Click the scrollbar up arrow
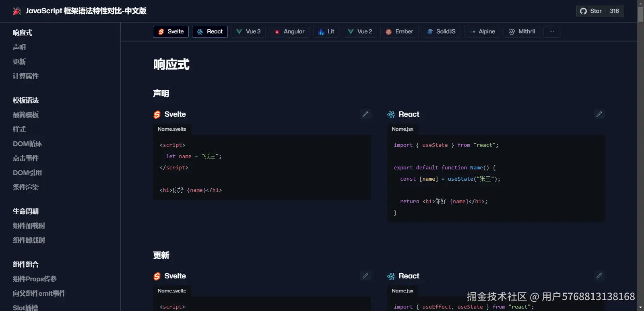Viewport: 644px width, 311px height. 640,3
